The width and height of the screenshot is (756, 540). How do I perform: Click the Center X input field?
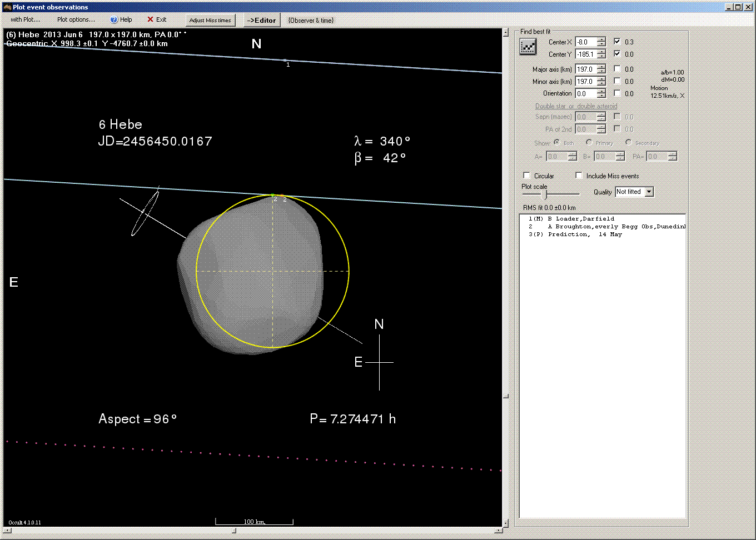[x=586, y=42]
